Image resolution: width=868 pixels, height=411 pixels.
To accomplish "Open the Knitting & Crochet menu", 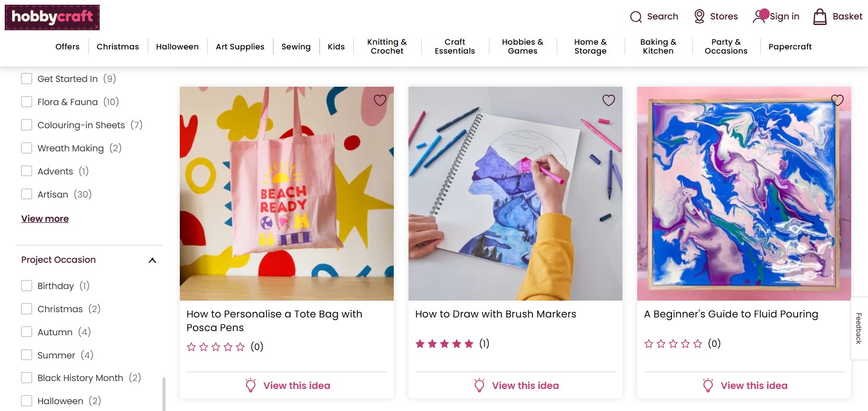I will tap(387, 46).
